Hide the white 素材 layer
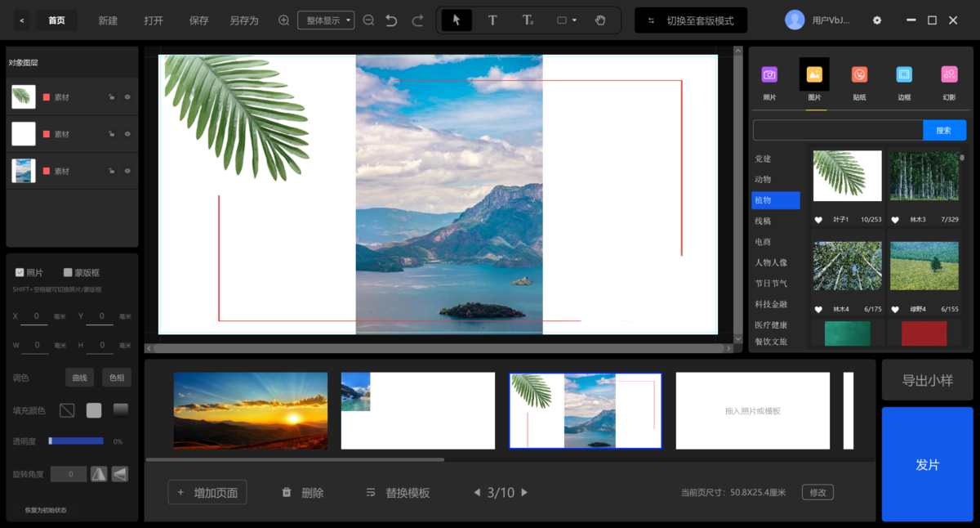This screenshot has width=980, height=528. point(127,134)
